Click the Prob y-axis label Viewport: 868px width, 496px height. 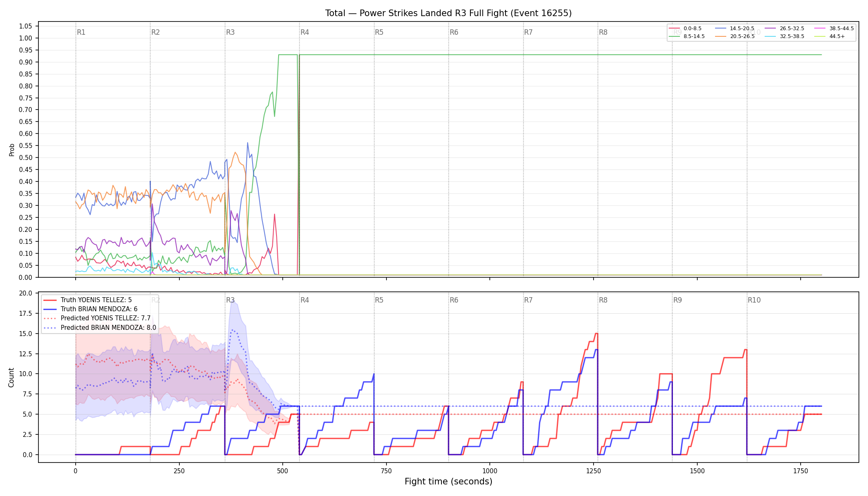coord(12,150)
